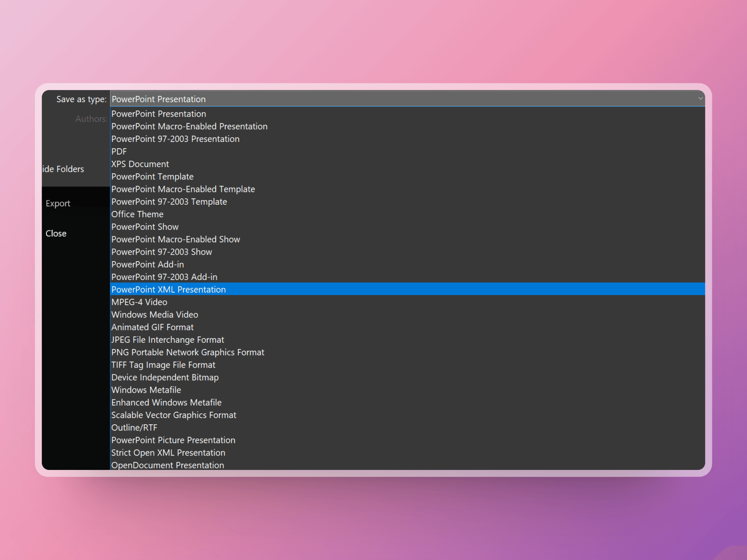747x560 pixels.
Task: Choose Device Independent Bitmap
Action: click(x=407, y=377)
